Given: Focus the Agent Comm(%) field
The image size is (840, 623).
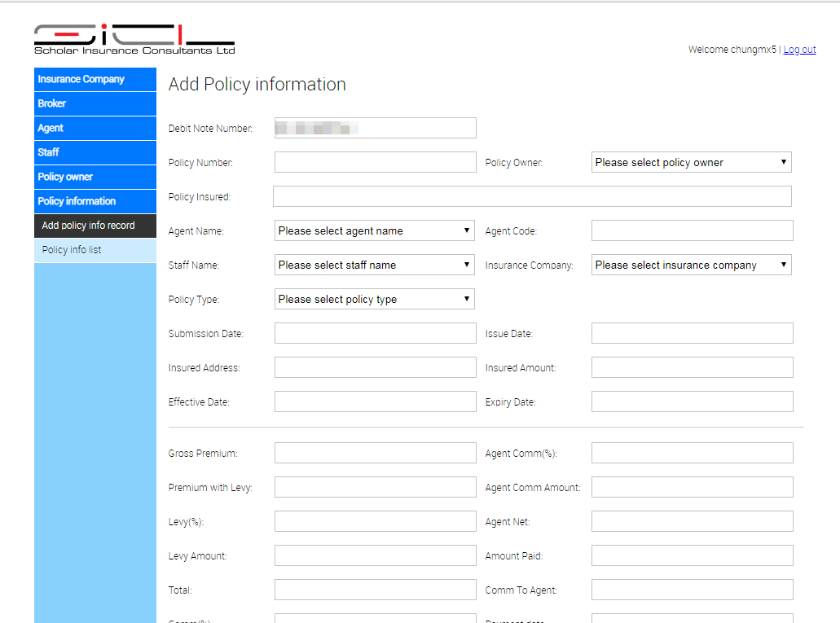Looking at the screenshot, I should [693, 453].
